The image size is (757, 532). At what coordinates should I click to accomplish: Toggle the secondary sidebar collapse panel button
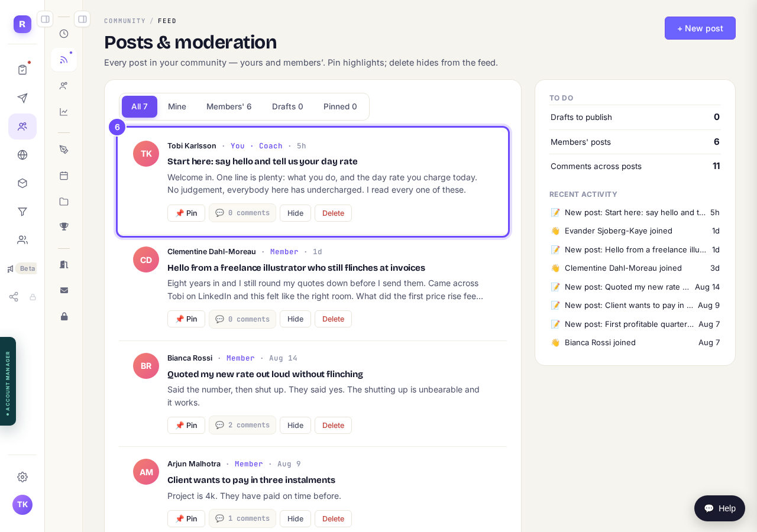pyautogui.click(x=82, y=19)
